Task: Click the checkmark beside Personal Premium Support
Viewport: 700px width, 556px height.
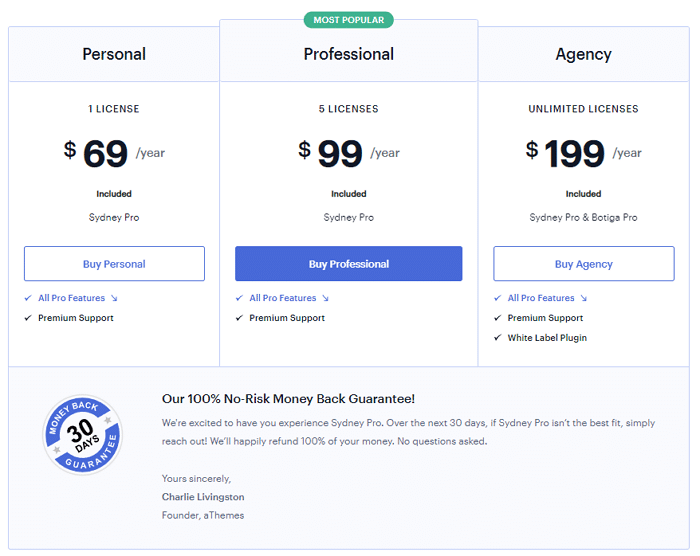Action: [x=28, y=318]
